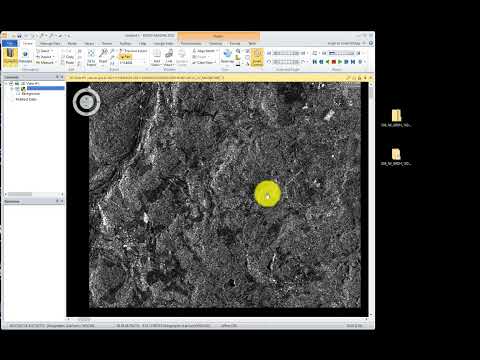
Task: Switch to the Manage Data tab
Action: pos(50,43)
